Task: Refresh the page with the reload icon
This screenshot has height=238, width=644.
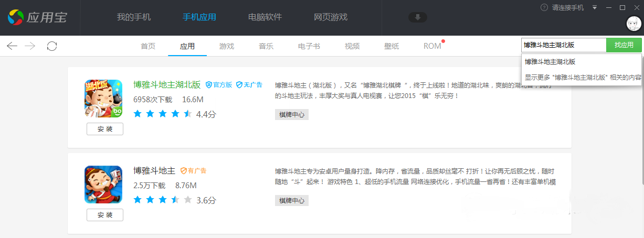Action: 52,46
